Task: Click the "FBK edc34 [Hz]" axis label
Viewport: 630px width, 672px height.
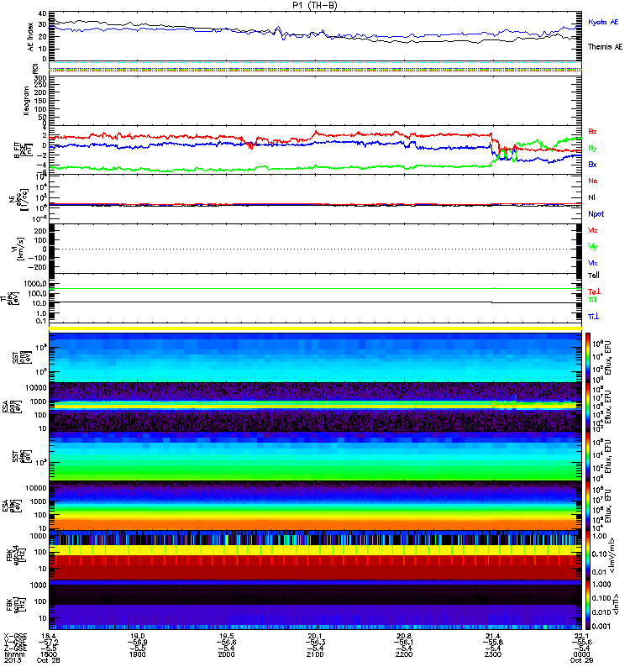Action: coord(15,554)
